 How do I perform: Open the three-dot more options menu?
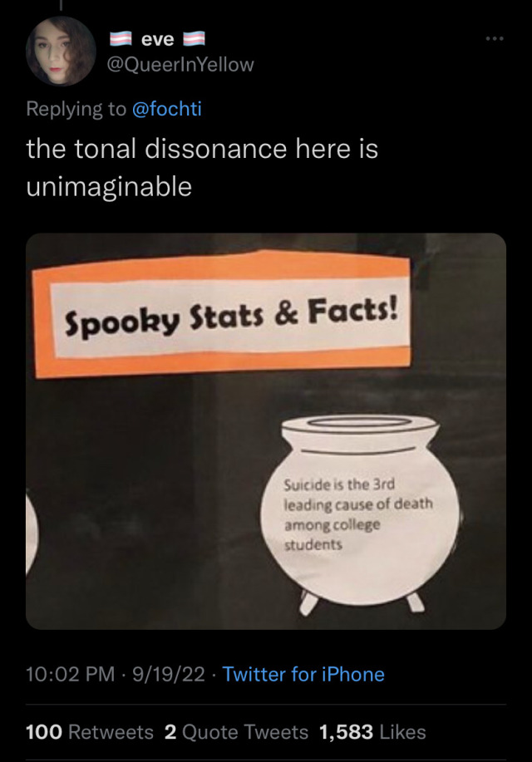495,38
